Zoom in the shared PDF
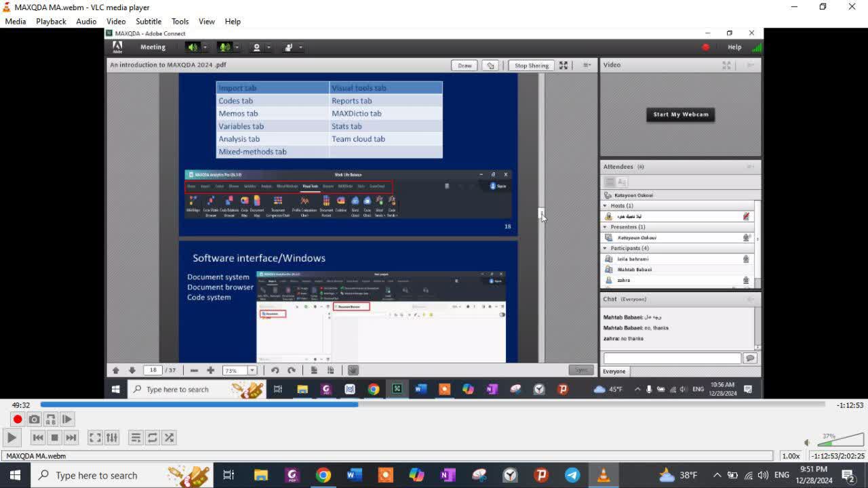868x488 pixels. pyautogui.click(x=210, y=370)
